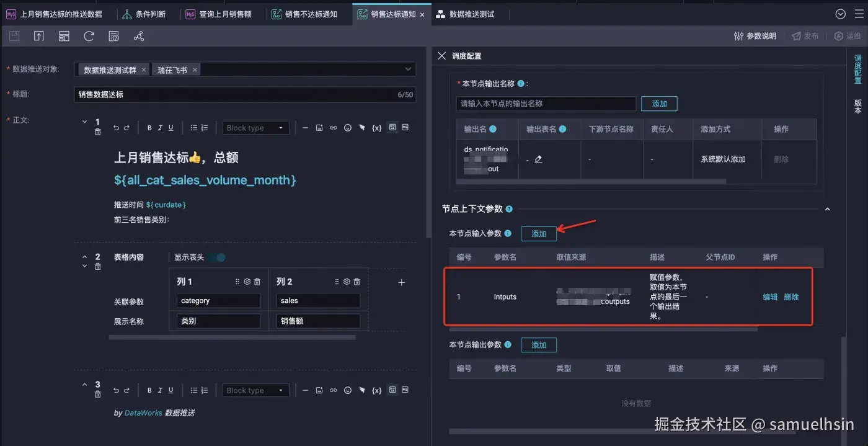Click the help-document toolbar icon

pyautogui.click(x=113, y=37)
